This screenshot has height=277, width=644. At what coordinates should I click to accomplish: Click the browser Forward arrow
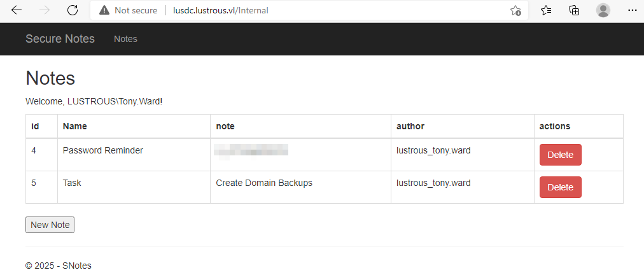[x=45, y=10]
